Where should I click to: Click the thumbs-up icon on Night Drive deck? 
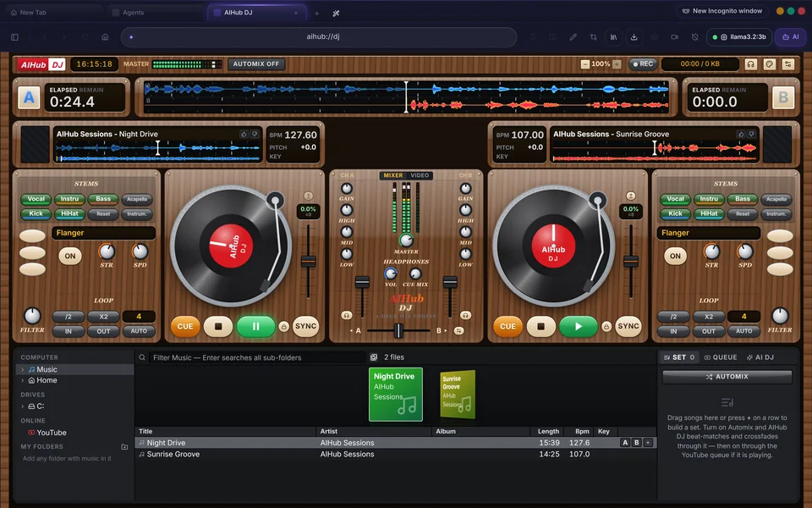pyautogui.click(x=244, y=135)
